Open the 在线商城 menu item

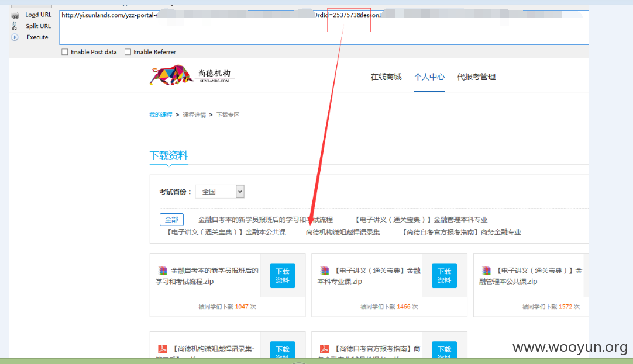tap(386, 77)
